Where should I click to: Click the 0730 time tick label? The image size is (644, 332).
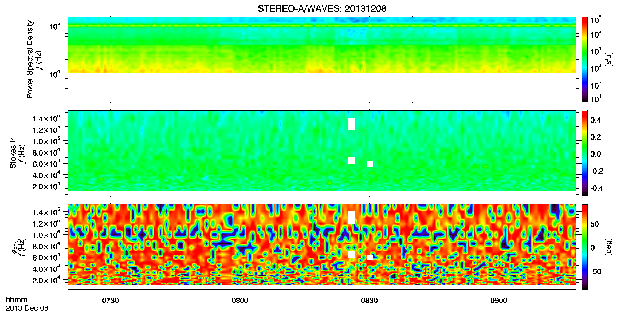[110, 301]
